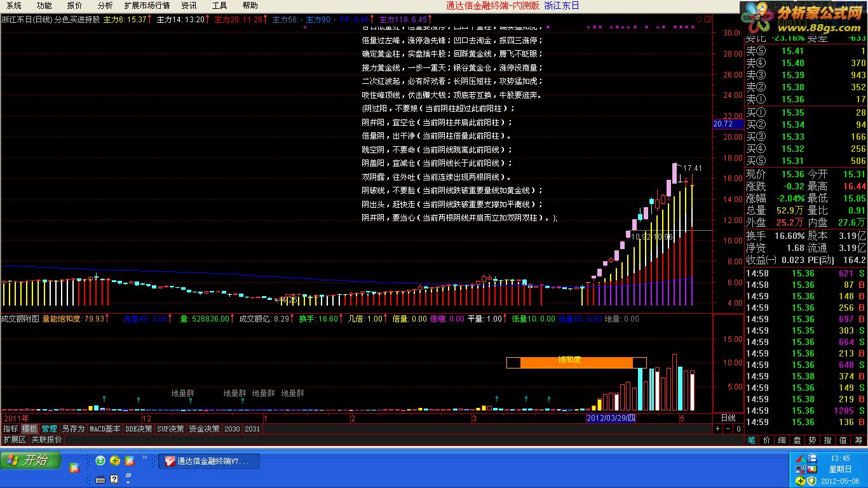868x488 pixels.
Task: Click the 成交额附图 indicator title
Action: 20,319
